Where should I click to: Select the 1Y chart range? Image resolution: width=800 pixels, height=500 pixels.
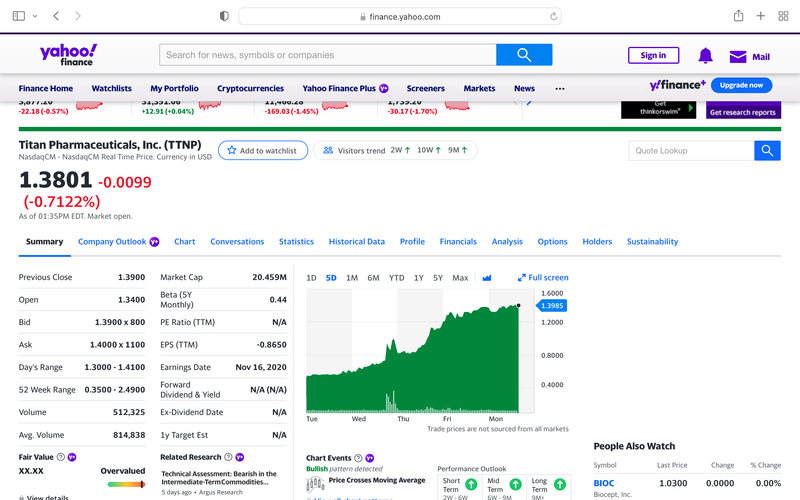click(419, 278)
